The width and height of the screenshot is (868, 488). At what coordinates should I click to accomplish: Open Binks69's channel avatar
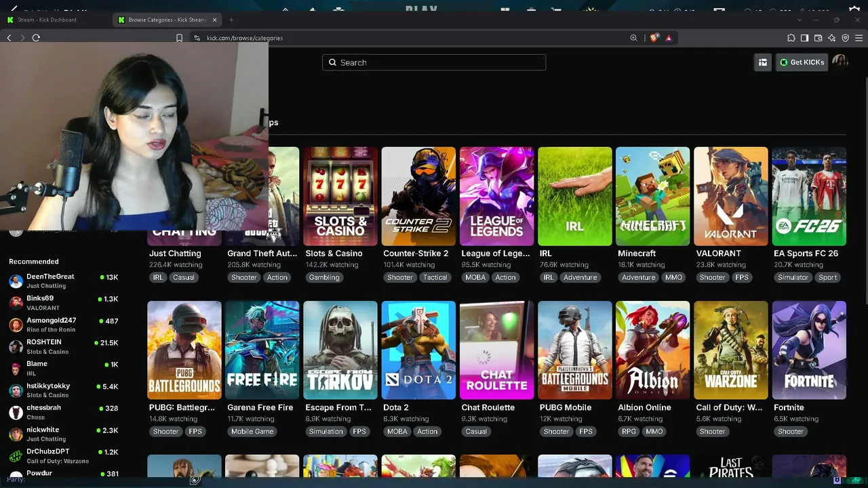[16, 303]
